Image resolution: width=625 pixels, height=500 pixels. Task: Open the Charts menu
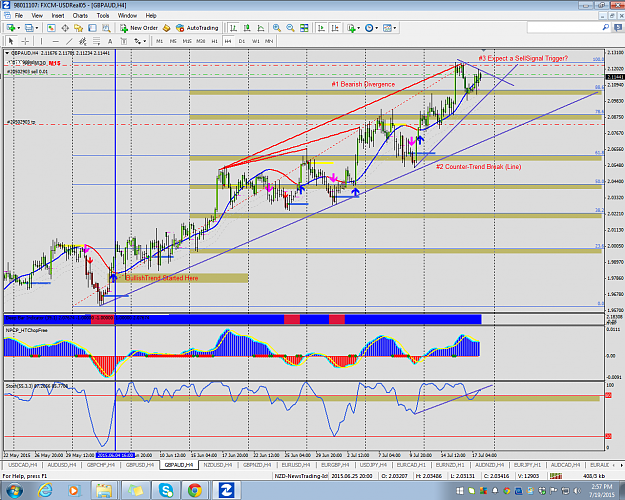(80, 16)
